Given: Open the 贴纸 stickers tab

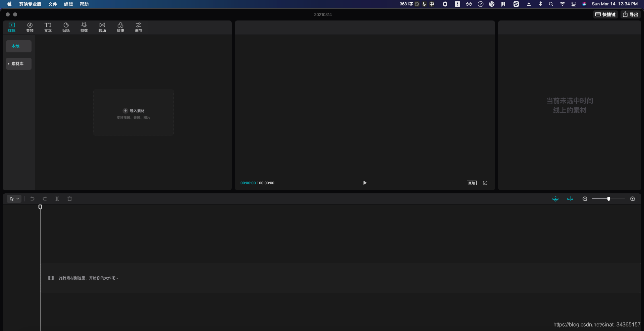Looking at the screenshot, I should click(x=66, y=27).
